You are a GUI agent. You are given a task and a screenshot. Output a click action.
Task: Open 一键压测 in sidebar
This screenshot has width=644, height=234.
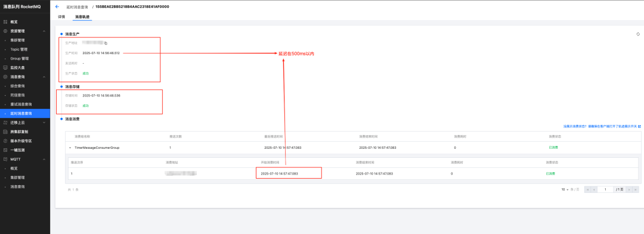tap(18, 149)
